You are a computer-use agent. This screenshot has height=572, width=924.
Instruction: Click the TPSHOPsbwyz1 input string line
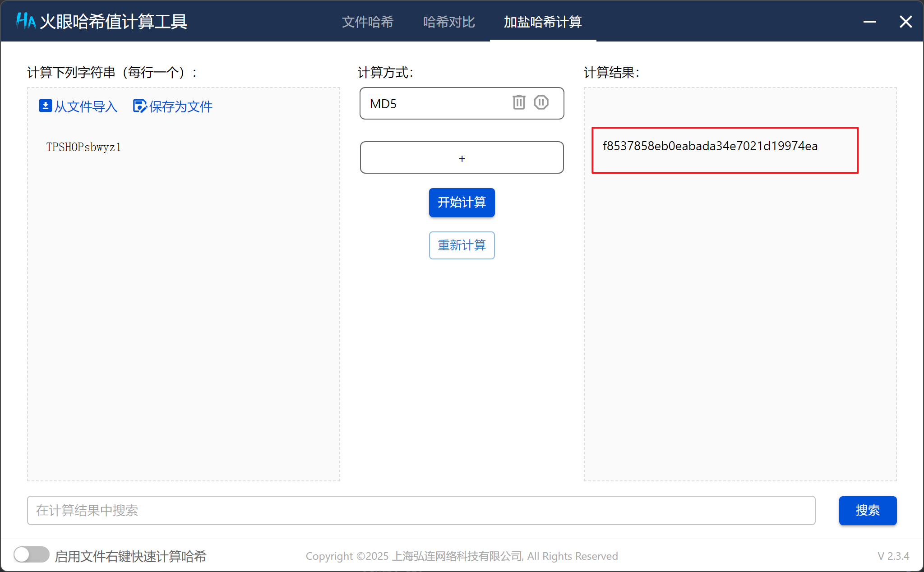pos(84,147)
